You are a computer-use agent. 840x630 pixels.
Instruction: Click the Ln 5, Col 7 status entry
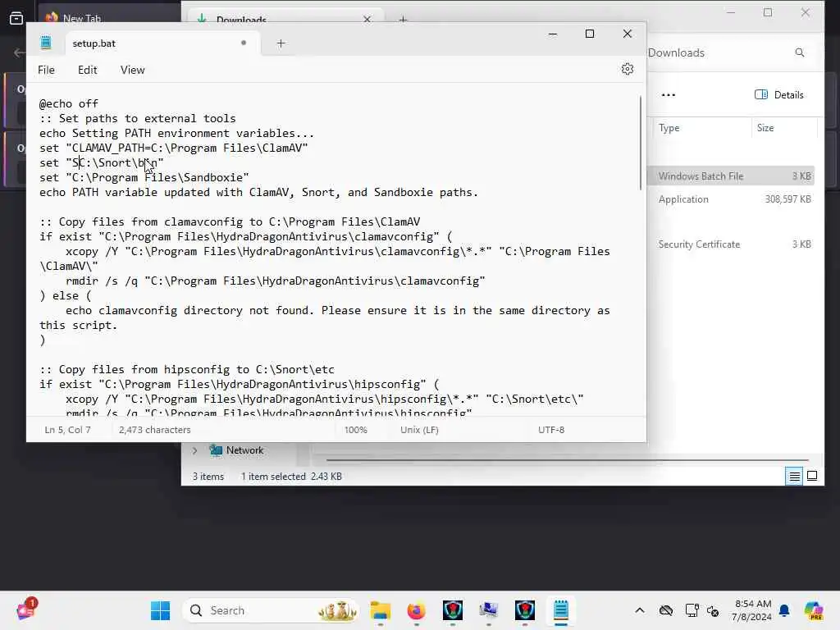pyautogui.click(x=67, y=430)
